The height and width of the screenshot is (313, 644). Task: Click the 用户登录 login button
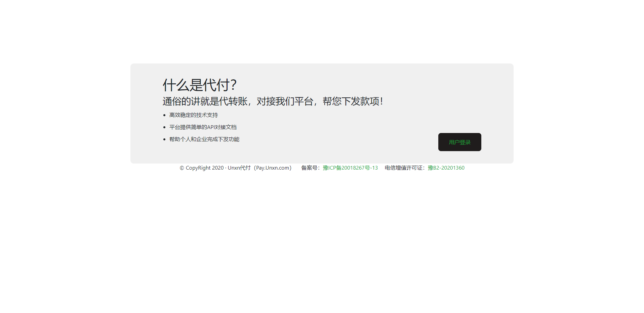(x=459, y=142)
